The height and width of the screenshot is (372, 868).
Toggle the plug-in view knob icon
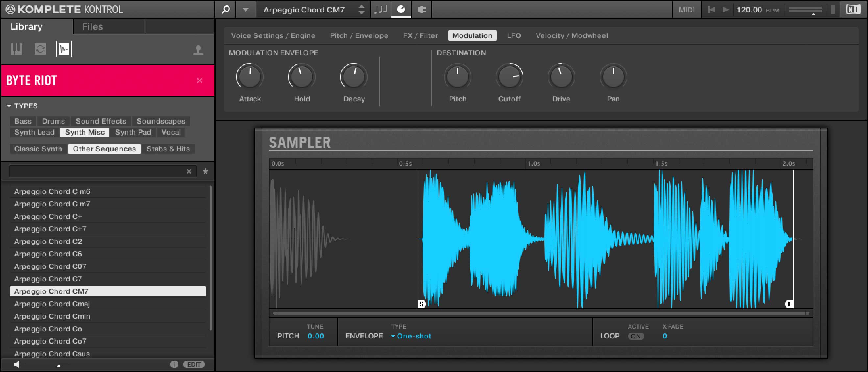tap(401, 10)
